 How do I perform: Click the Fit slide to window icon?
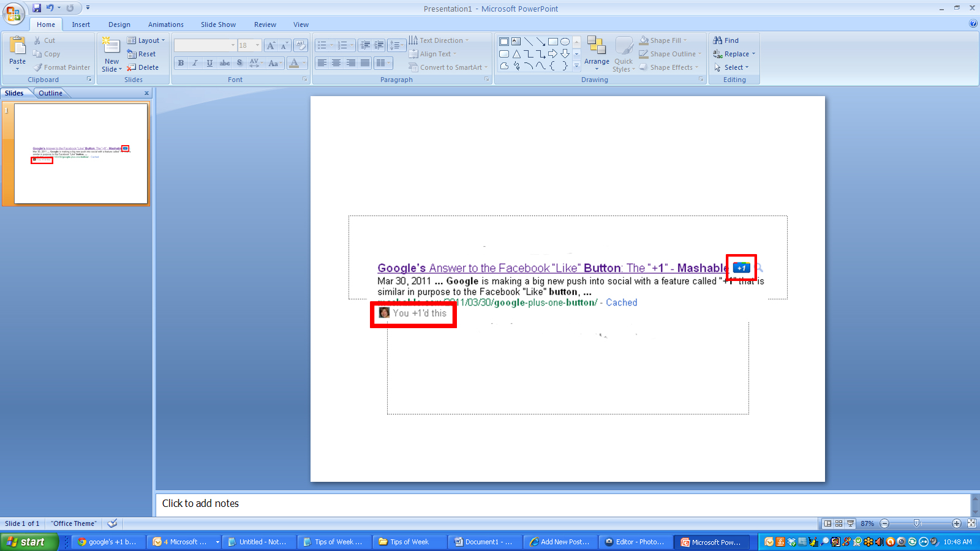click(971, 523)
